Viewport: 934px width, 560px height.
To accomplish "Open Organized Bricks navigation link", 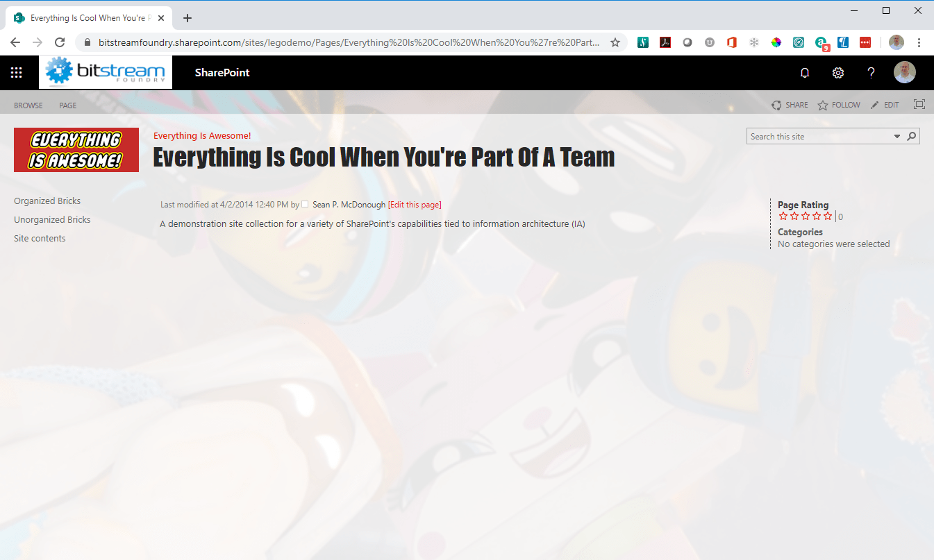I will pyautogui.click(x=47, y=201).
